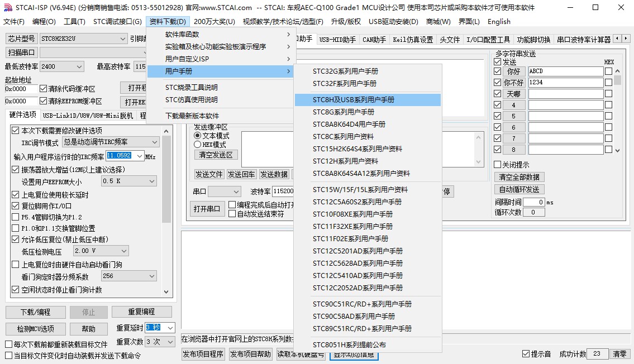Switch to Keil仿真设置 tab

[413, 40]
